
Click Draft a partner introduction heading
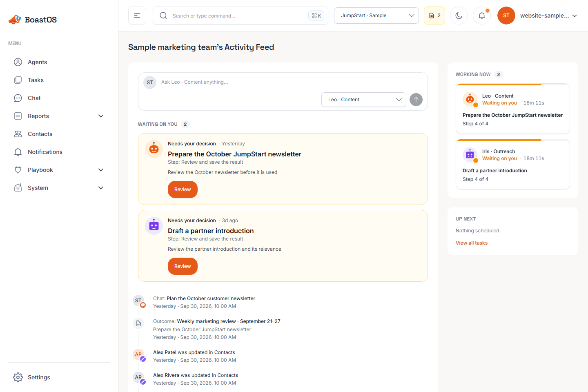pos(211,231)
